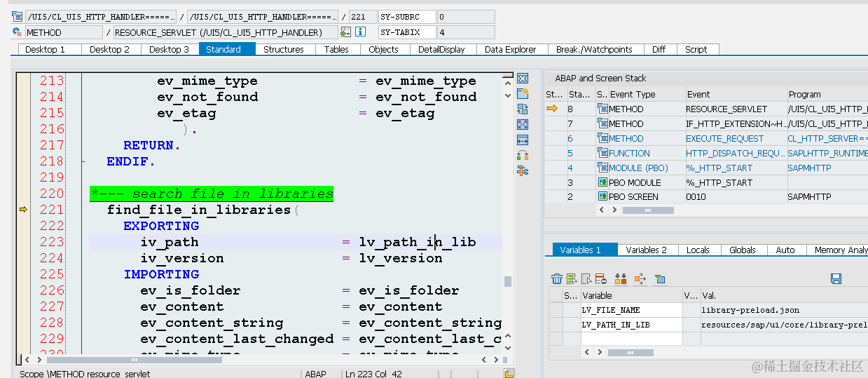Click the first list-with-arrow icon in Variables toolbar
The width and height of the screenshot is (868, 378).
tap(572, 279)
